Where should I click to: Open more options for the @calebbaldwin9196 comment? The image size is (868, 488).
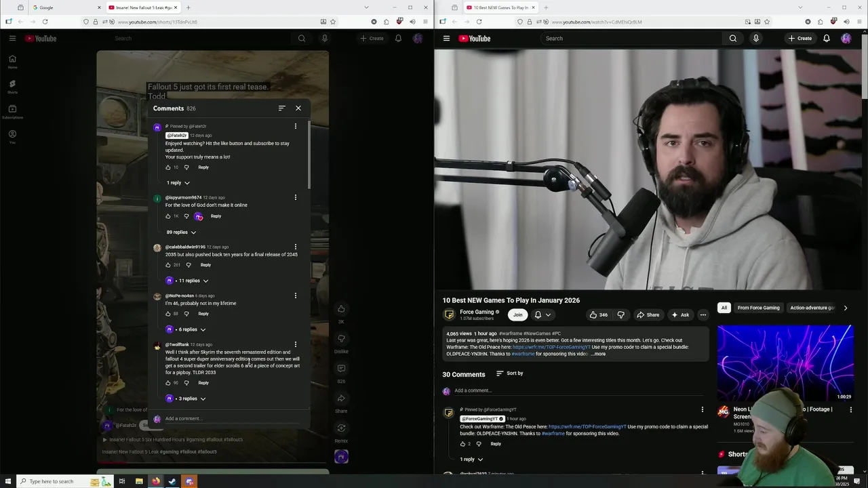click(295, 247)
